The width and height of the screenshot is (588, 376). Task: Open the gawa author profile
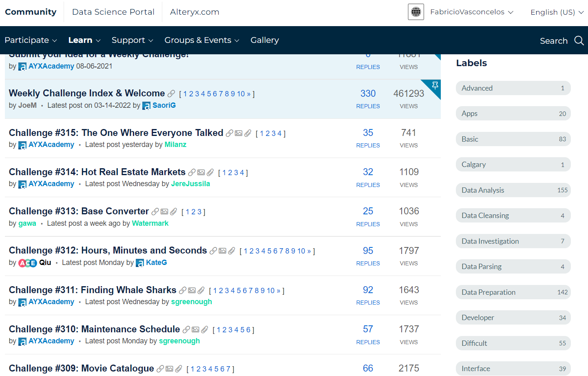27,223
